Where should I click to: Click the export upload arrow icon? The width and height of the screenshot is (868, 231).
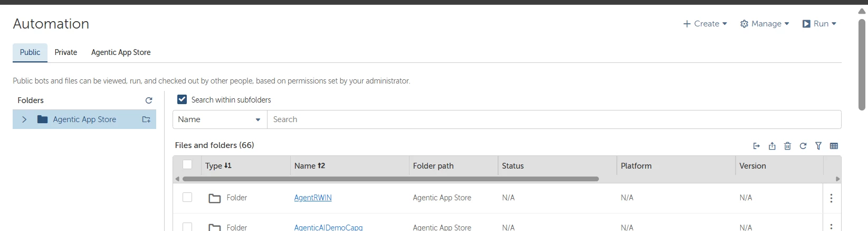pos(772,146)
